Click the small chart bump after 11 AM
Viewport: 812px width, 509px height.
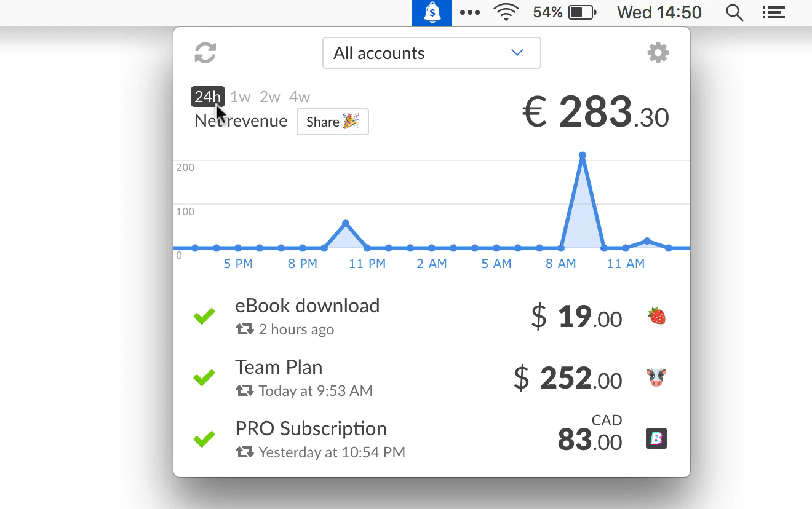tap(647, 241)
